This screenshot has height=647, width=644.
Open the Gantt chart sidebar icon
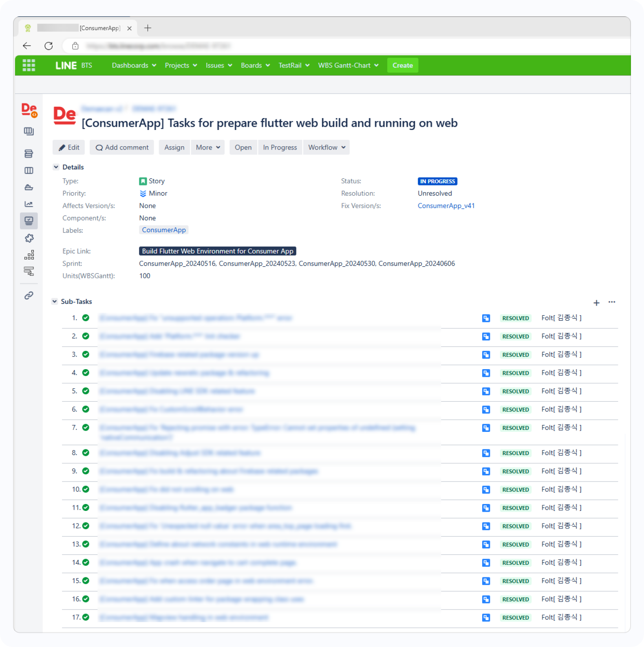coord(29,271)
